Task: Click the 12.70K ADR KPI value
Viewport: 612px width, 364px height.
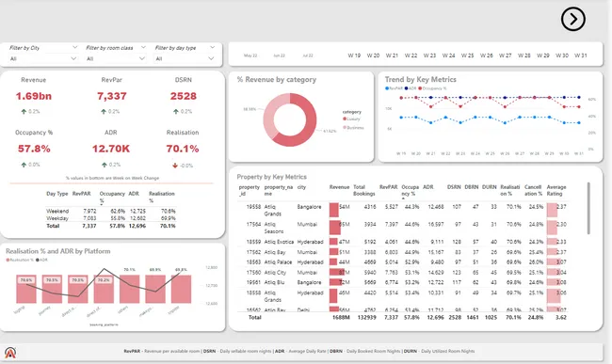Action: 111,149
